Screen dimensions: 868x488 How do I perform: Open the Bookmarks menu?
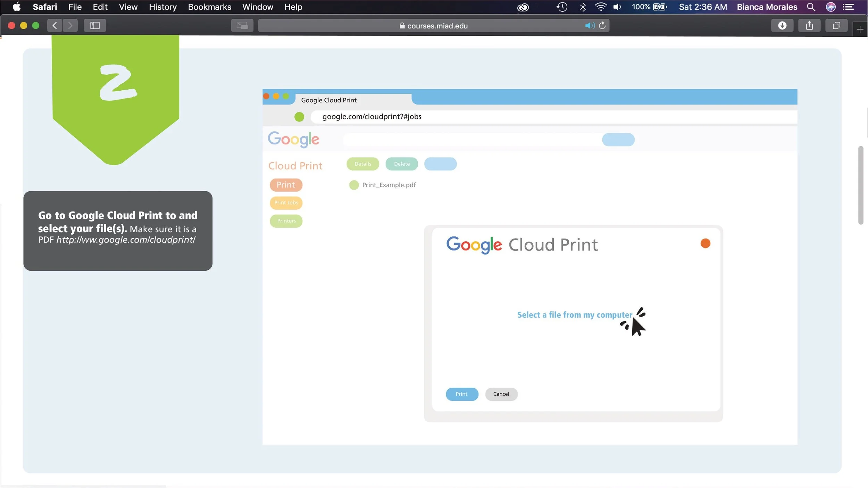click(x=209, y=7)
